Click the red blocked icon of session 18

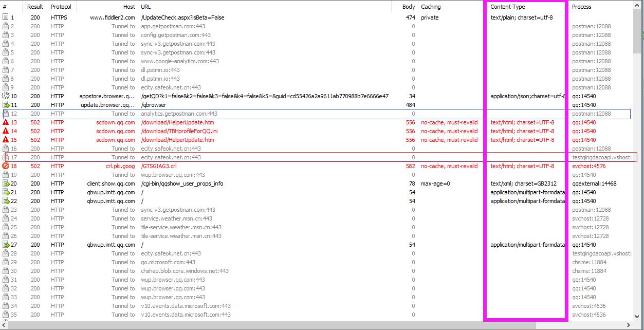(x=6, y=166)
